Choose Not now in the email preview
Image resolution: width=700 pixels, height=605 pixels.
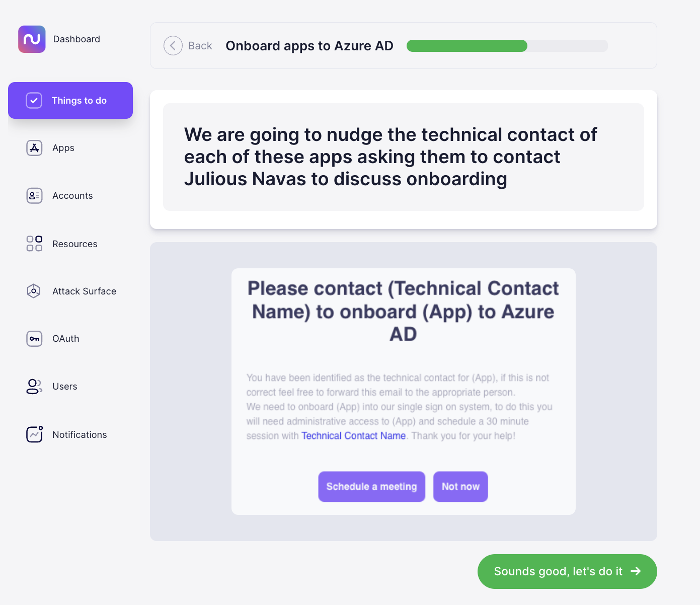[460, 487]
